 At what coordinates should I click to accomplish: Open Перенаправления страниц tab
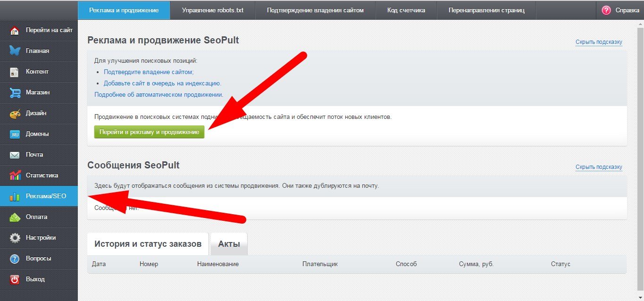(x=486, y=10)
